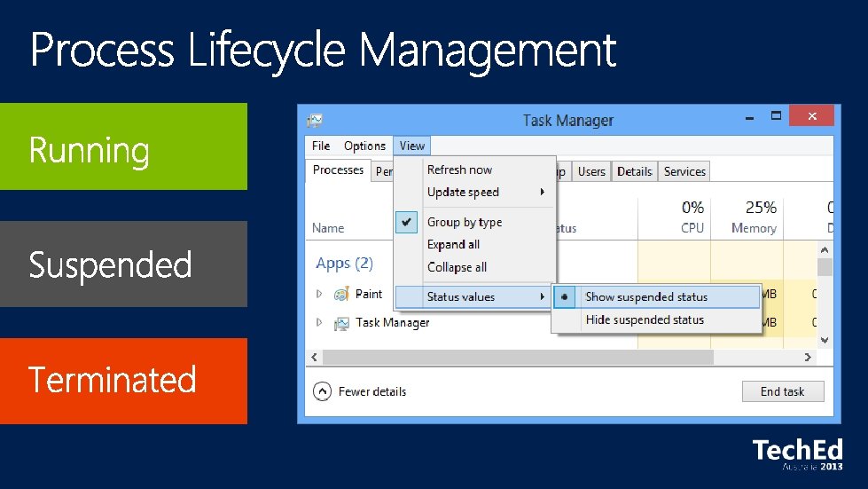The width and height of the screenshot is (868, 489).
Task: Open the Options menu
Action: pyautogui.click(x=364, y=146)
